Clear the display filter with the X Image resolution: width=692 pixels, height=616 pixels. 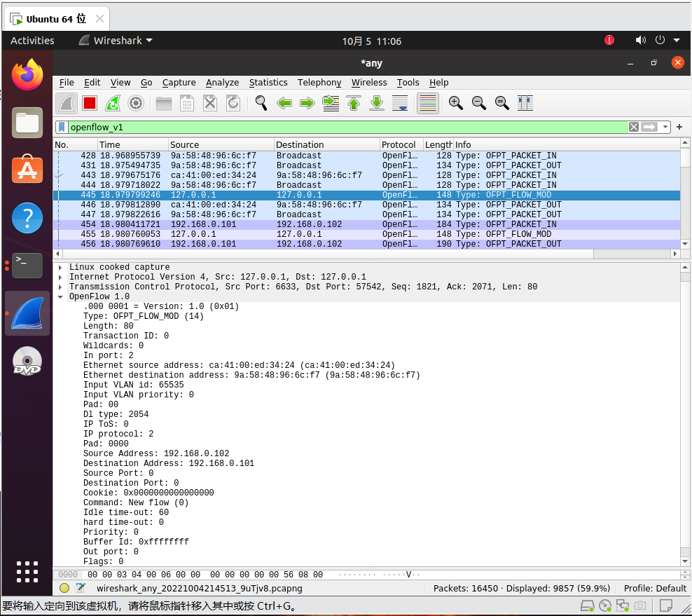[634, 127]
